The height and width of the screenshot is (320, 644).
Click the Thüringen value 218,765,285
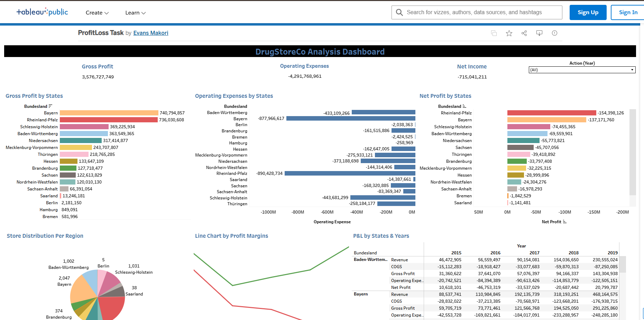coord(102,154)
